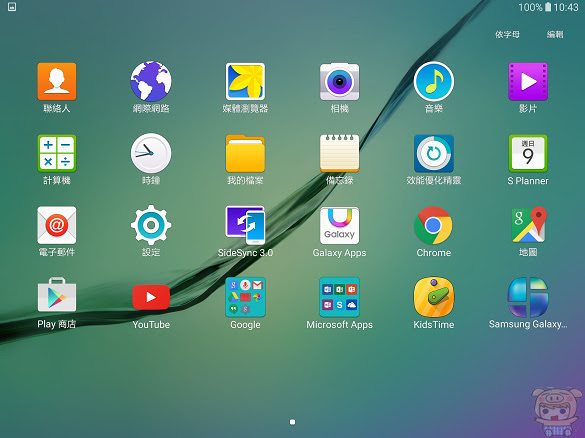Tap the 編輯 edit button
This screenshot has height=438, width=585.
(555, 34)
